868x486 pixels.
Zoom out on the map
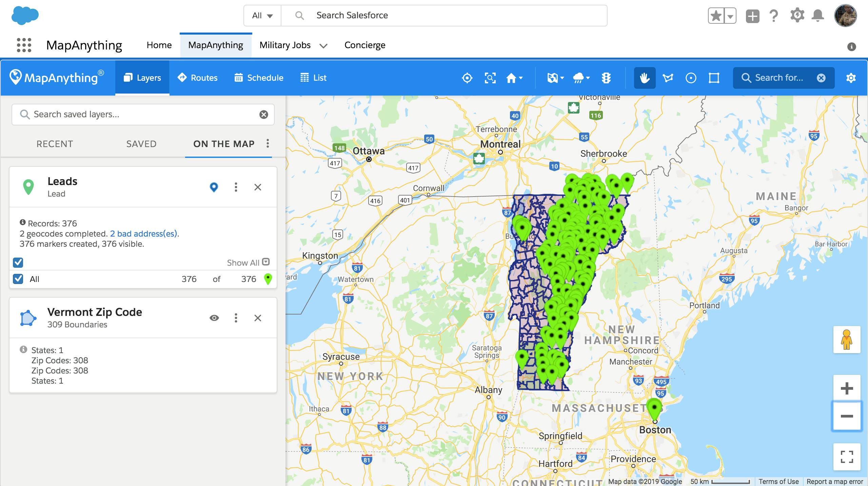[x=847, y=416]
